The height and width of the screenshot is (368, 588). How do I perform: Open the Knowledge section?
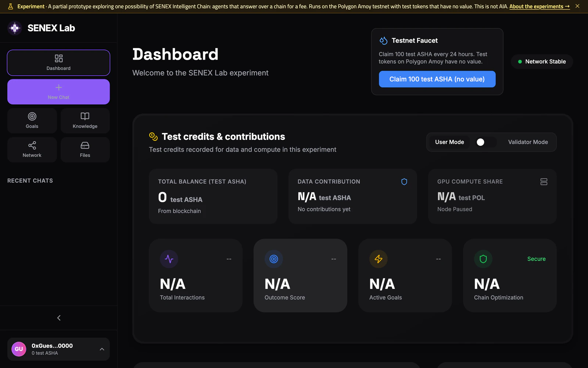point(85,120)
